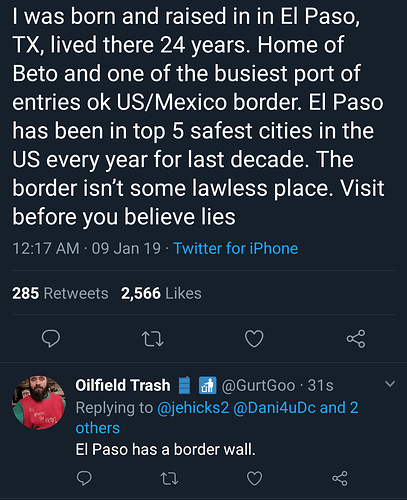
Task: Like the Oilfield Trash reply
Action: (254, 479)
